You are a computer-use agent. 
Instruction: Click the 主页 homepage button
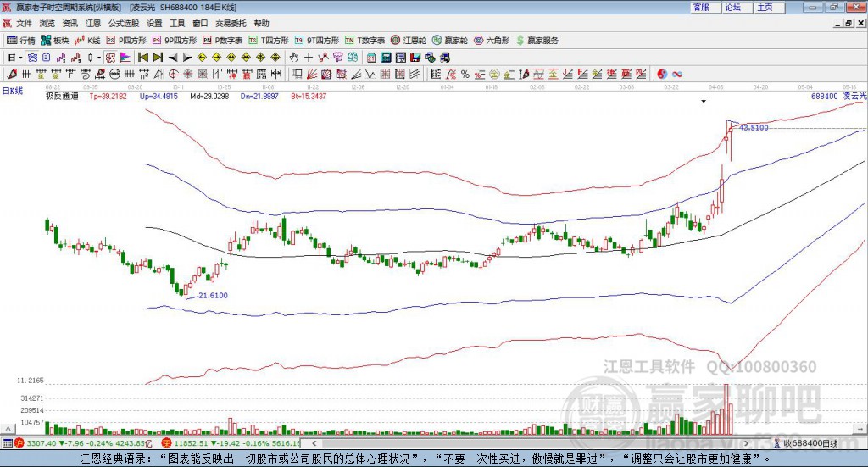[x=769, y=7]
